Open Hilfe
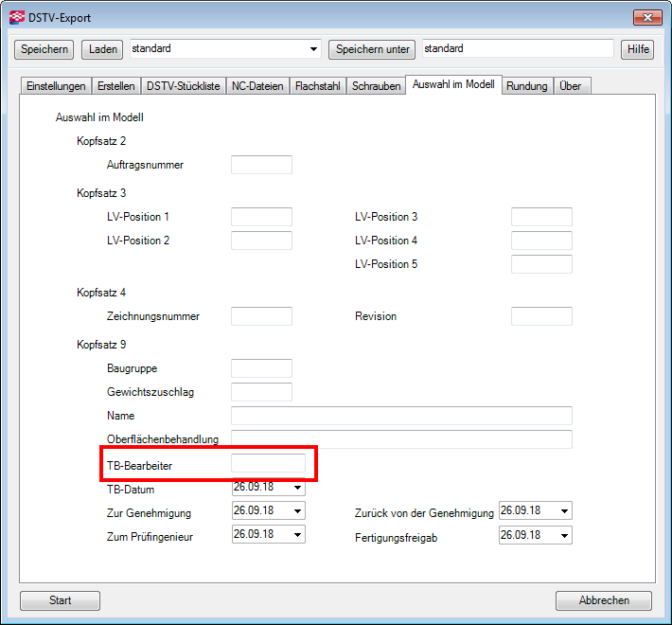The width and height of the screenshot is (672, 625). (x=638, y=49)
